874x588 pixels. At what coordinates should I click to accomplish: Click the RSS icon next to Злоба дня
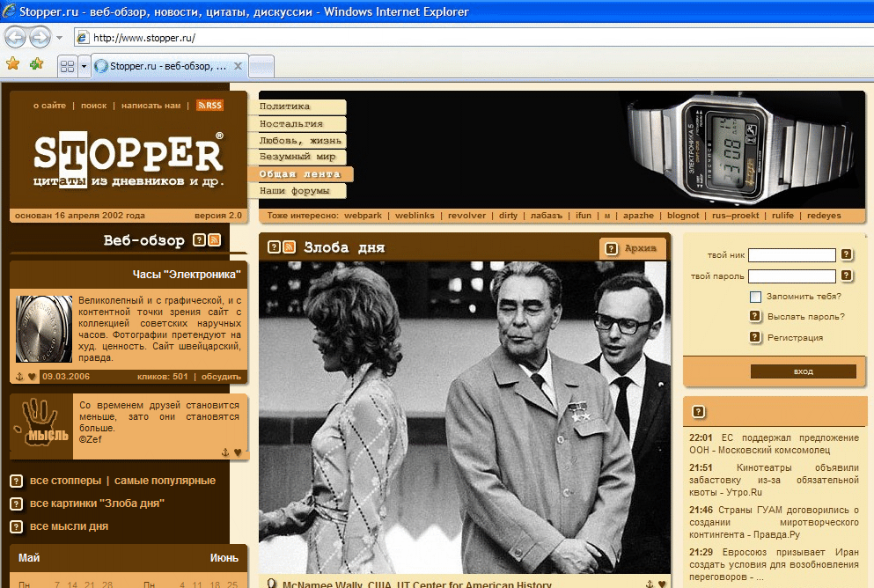289,247
